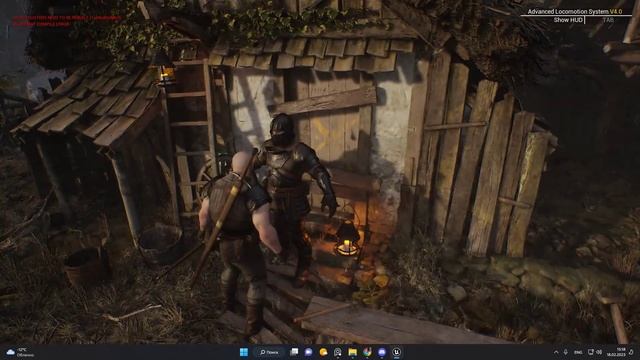Open the Discord icon in the taskbar
The width and height of the screenshot is (640, 360).
coord(382,352)
